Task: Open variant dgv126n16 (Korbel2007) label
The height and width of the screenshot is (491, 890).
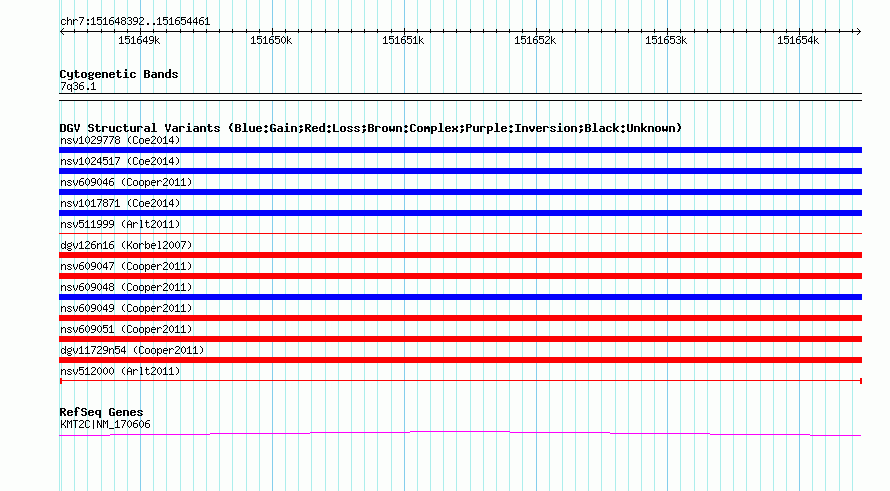Action: (x=126, y=245)
